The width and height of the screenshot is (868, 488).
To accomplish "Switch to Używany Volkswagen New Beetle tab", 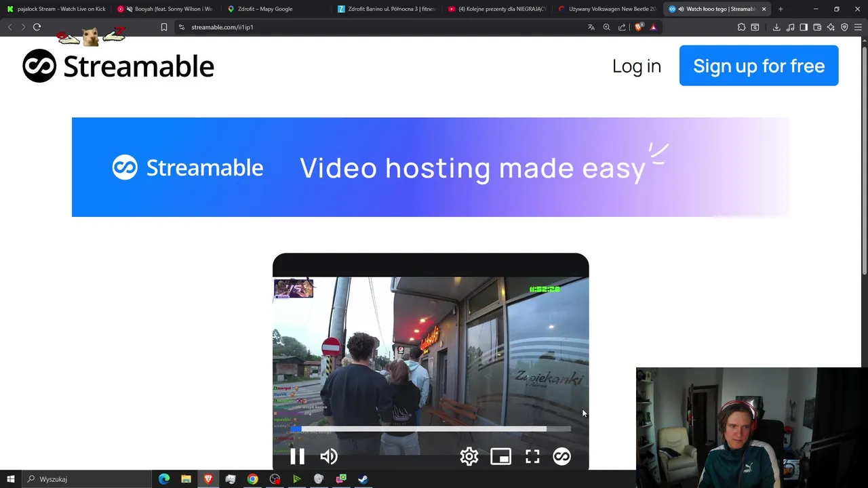I will coord(607,9).
